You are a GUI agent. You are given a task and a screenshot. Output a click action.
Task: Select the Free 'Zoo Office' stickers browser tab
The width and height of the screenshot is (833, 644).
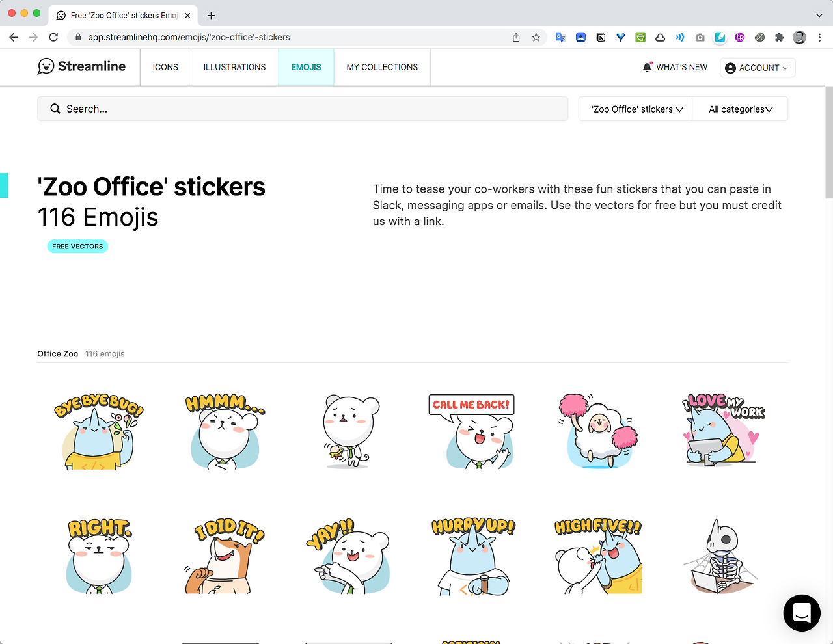tap(124, 15)
